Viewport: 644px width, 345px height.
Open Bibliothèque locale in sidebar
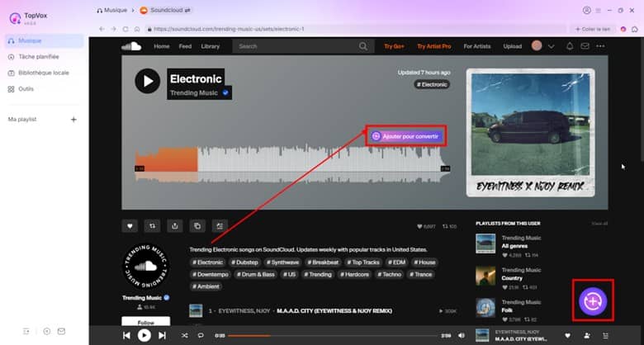coord(45,73)
